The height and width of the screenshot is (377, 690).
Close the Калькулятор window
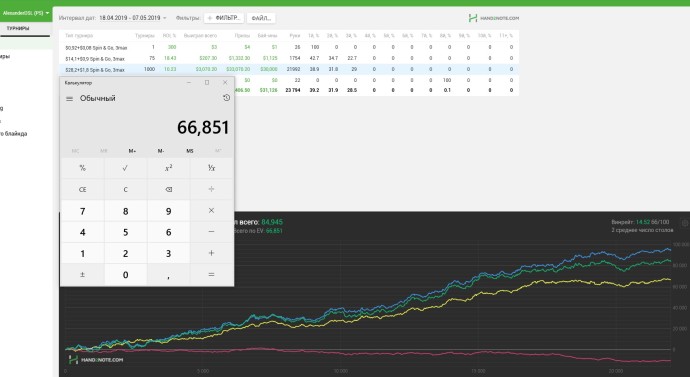(x=225, y=83)
